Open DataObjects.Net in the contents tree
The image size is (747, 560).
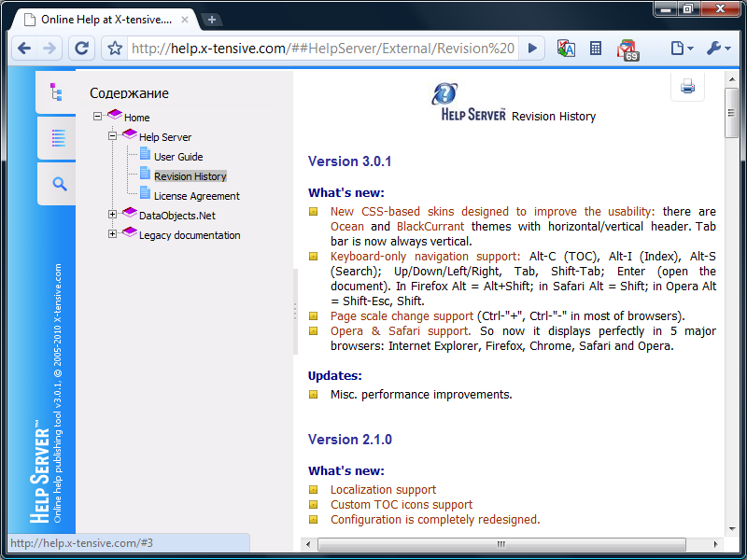(x=176, y=216)
